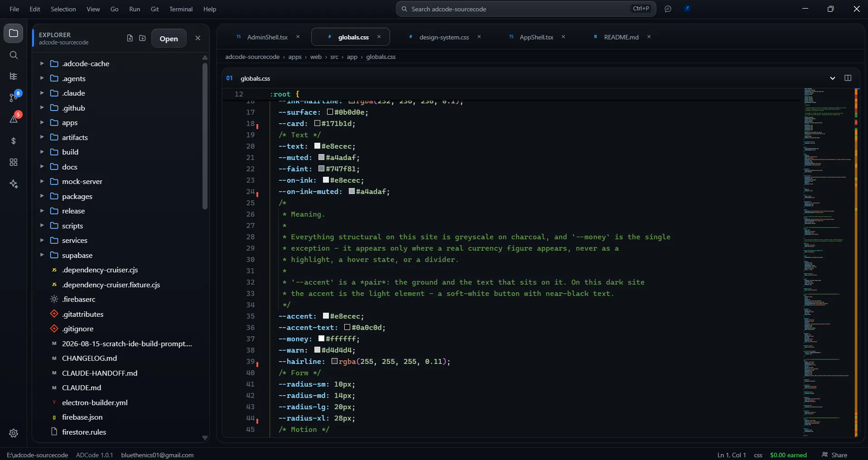Expand the .agents folder
Viewport: 868px width, 460px height.
pyautogui.click(x=42, y=78)
